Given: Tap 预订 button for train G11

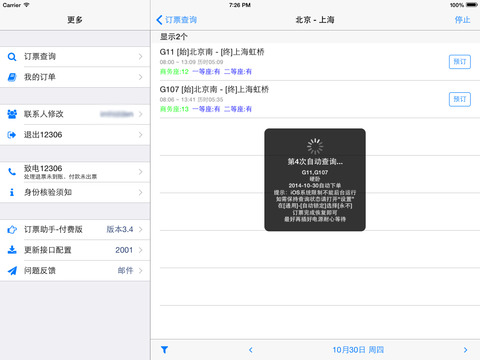Looking at the screenshot, I should pos(460,62).
